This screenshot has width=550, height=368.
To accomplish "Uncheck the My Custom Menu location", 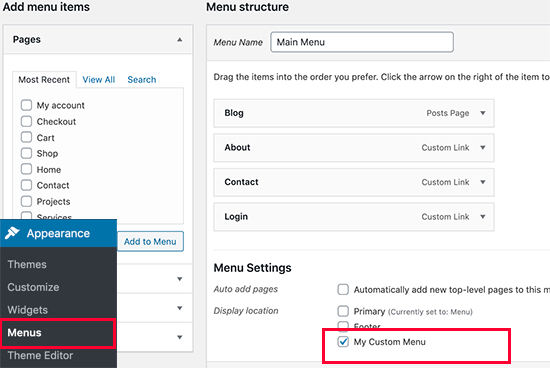I will pos(343,341).
